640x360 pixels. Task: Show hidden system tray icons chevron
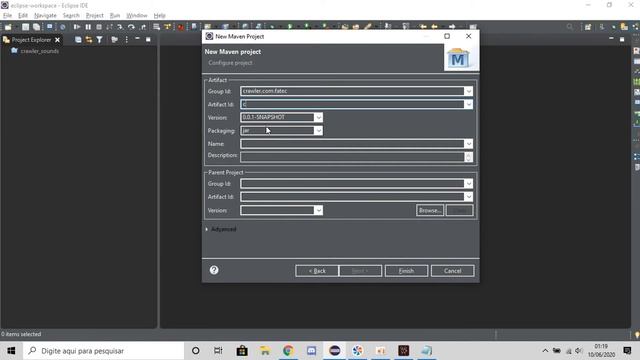click(x=545, y=351)
